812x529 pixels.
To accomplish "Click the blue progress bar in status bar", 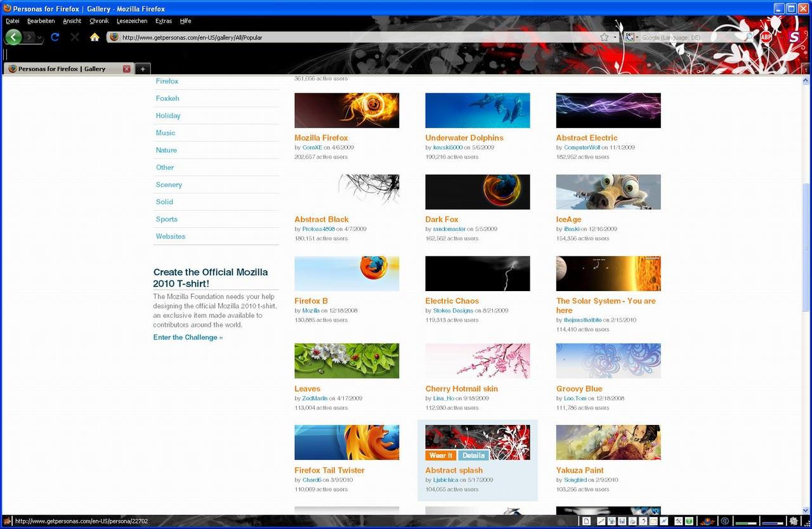I will coord(773,523).
